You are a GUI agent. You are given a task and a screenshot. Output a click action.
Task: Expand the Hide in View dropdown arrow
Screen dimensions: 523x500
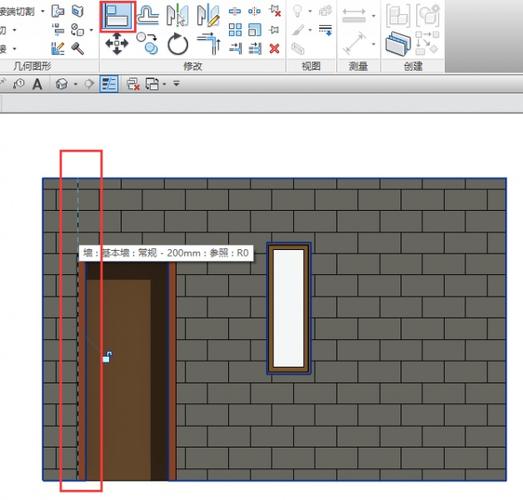click(x=310, y=11)
